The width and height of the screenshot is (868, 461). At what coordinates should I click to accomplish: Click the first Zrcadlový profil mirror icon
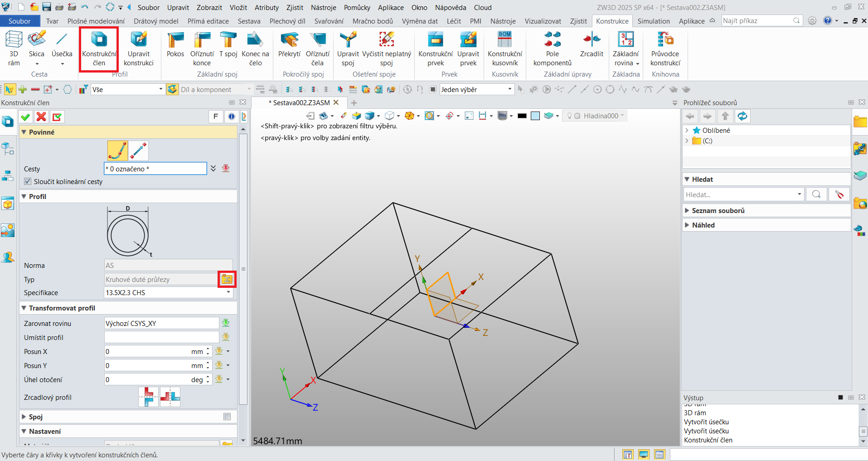point(148,397)
